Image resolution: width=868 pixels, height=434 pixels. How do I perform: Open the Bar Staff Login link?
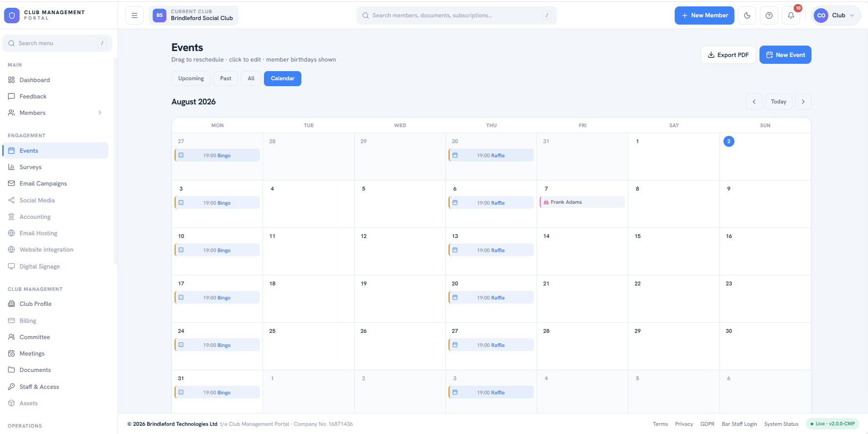pos(739,424)
